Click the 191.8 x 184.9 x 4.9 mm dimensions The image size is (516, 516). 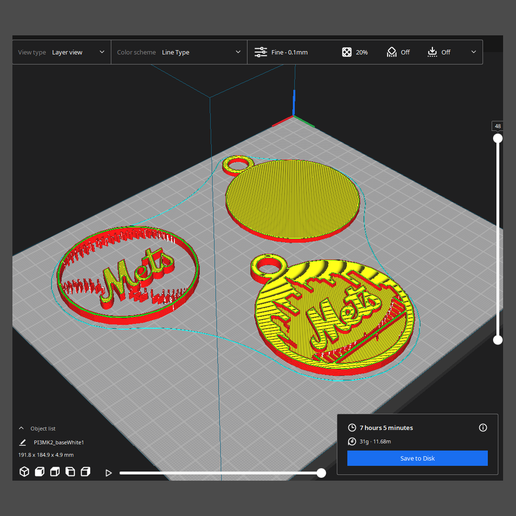tap(46, 455)
